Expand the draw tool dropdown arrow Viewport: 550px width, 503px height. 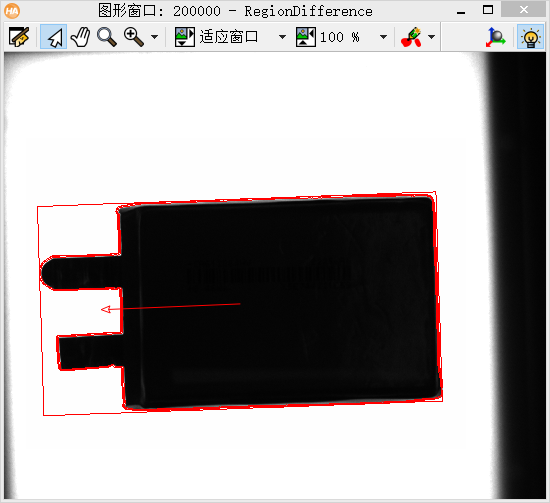431,36
